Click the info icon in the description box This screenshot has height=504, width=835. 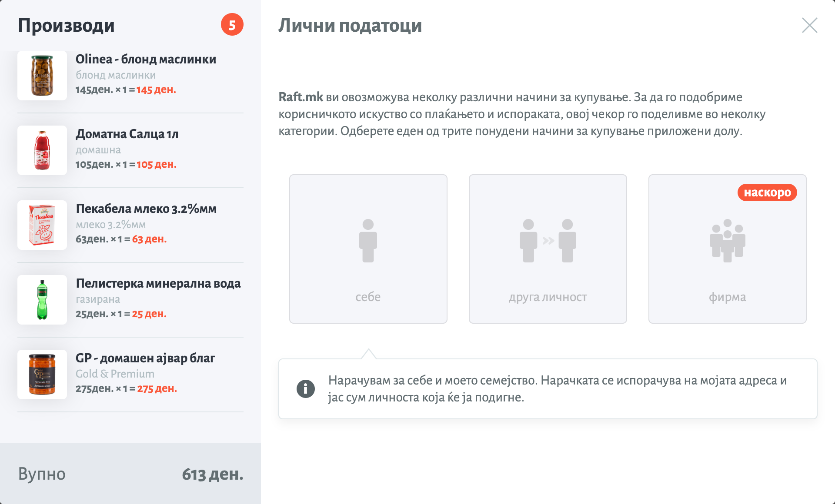click(306, 388)
